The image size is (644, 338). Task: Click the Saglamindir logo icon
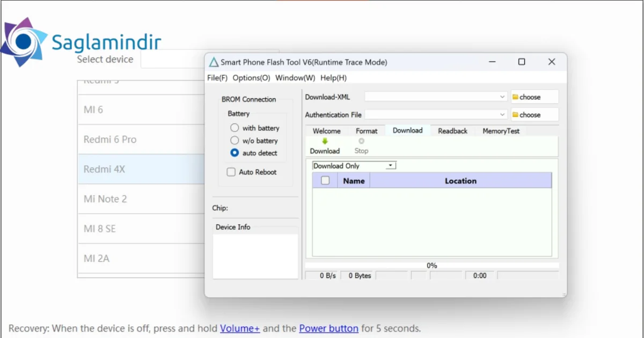[23, 42]
